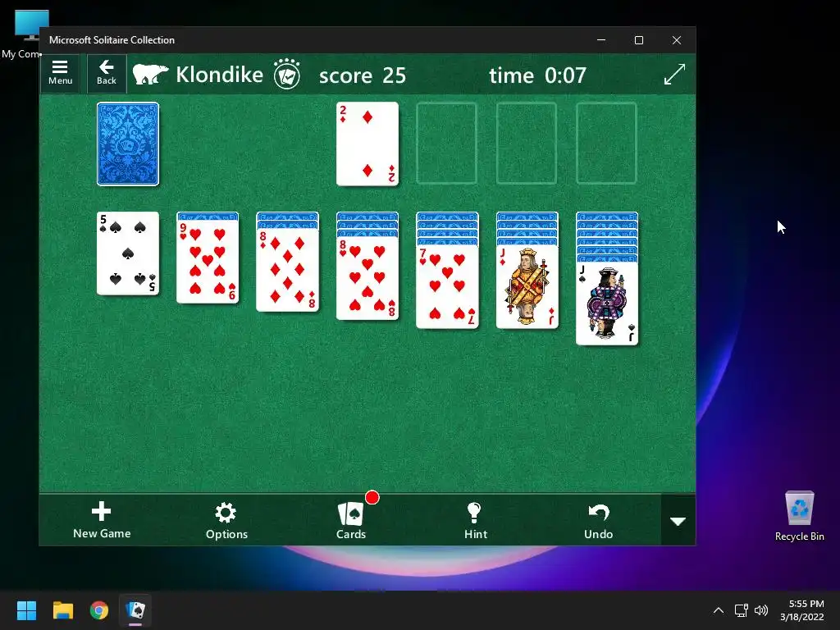Open File Explorer from the taskbar
This screenshot has height=630, width=840.
(x=62, y=610)
